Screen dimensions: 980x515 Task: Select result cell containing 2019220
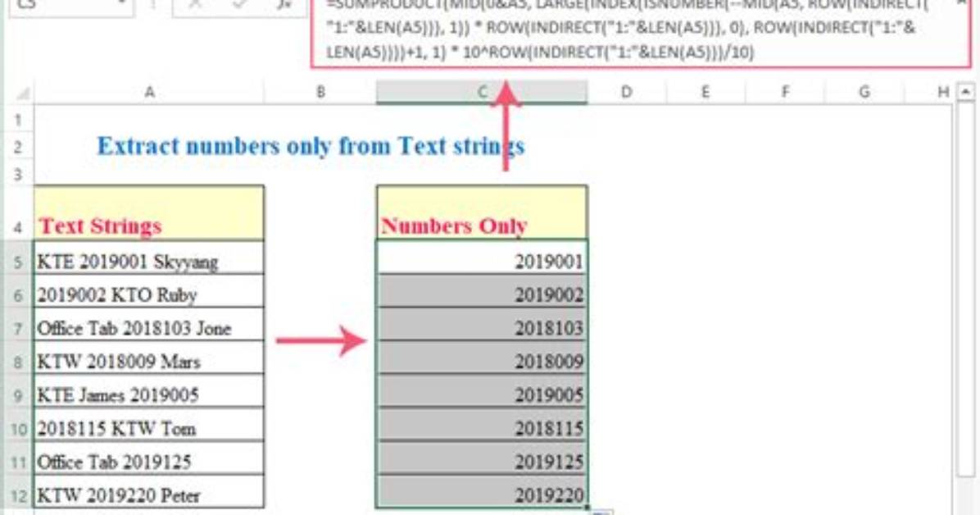(482, 491)
